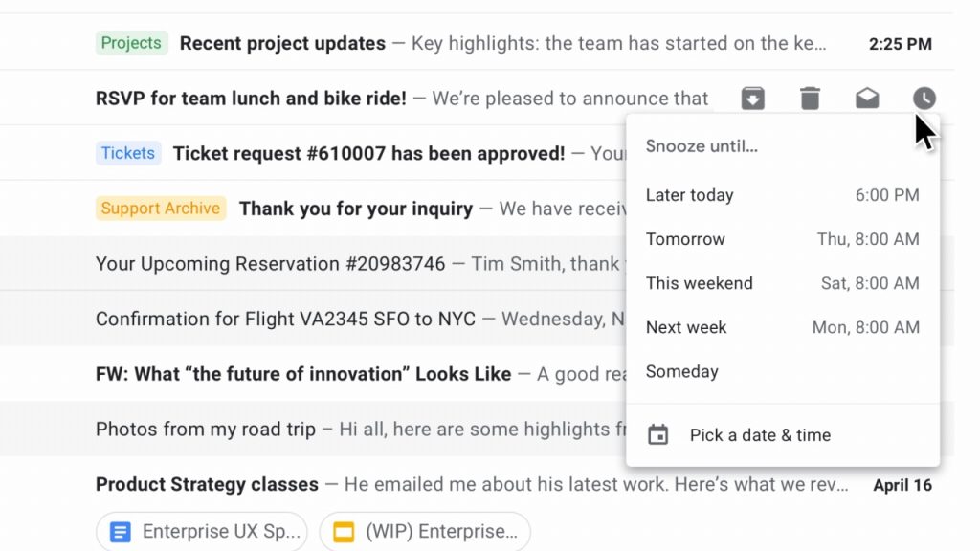The image size is (980, 551).
Task: Choose Tomorrow Thu 8:00 AM snooze option
Action: 783,239
